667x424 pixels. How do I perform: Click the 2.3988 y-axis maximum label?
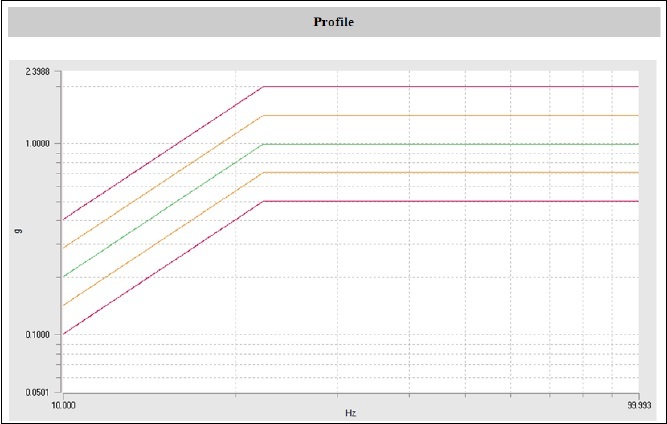point(39,72)
